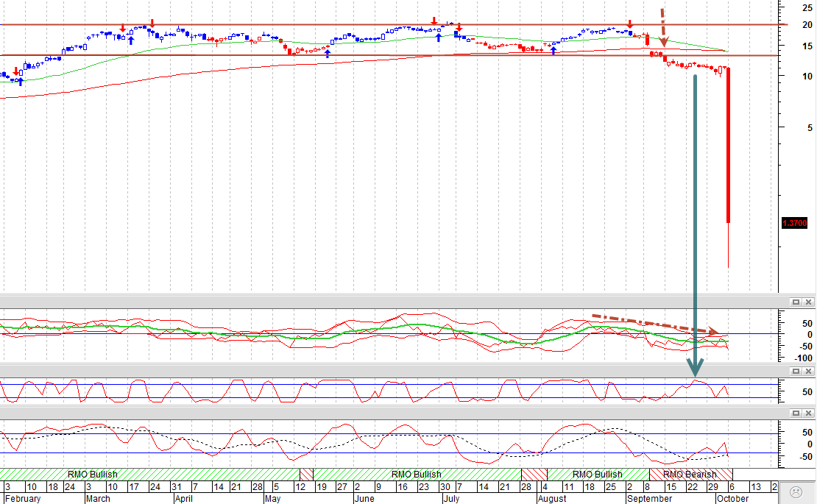Image resolution: width=817 pixels, height=504 pixels.
Task: Close the first indicator pane below the price chart
Action: point(808,302)
